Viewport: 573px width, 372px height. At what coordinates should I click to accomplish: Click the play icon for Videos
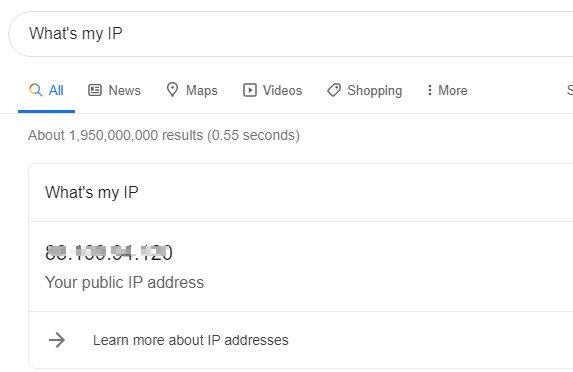250,90
